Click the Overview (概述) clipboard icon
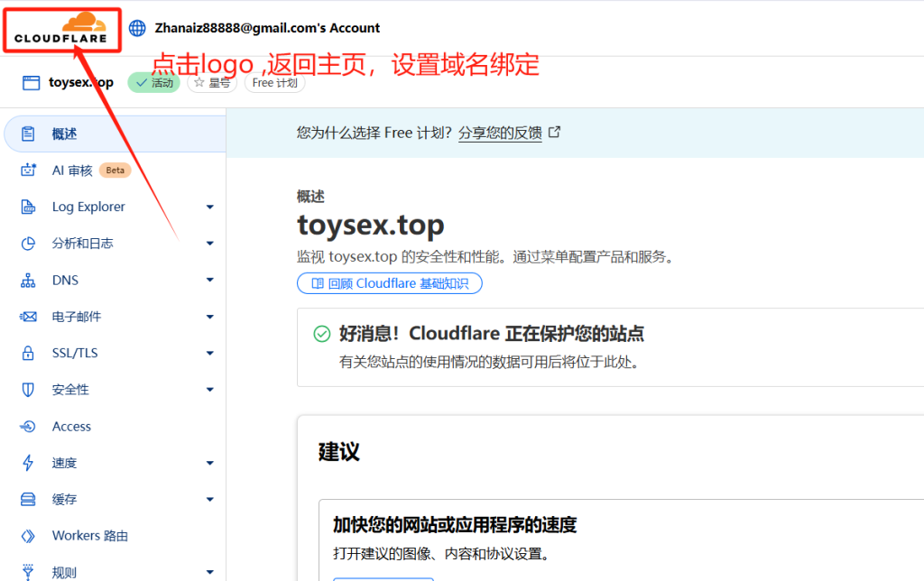This screenshot has height=581, width=924. [x=28, y=134]
